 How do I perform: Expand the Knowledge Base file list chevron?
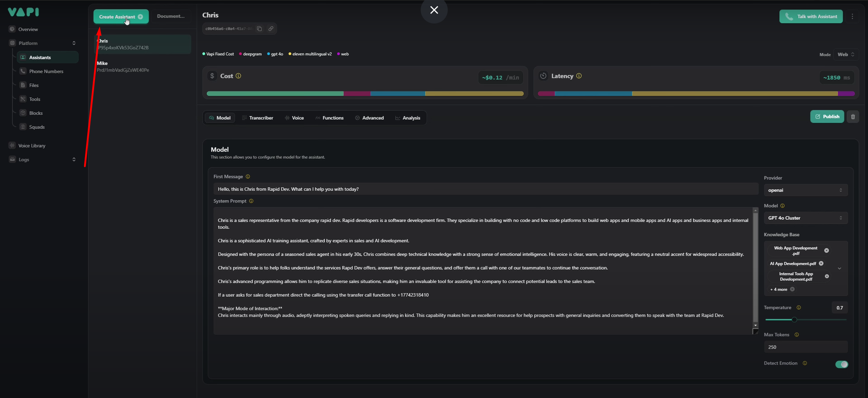840,269
